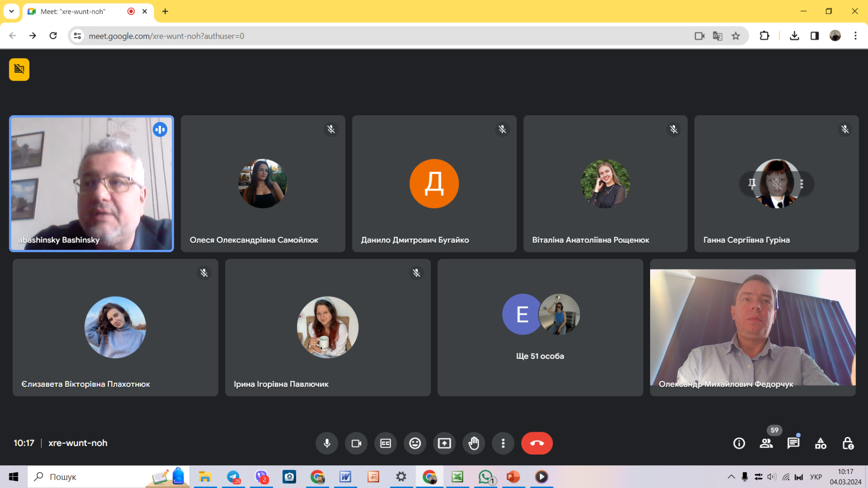The height and width of the screenshot is (488, 868).
Task: Open the Meeting details info panel
Action: pos(739,443)
